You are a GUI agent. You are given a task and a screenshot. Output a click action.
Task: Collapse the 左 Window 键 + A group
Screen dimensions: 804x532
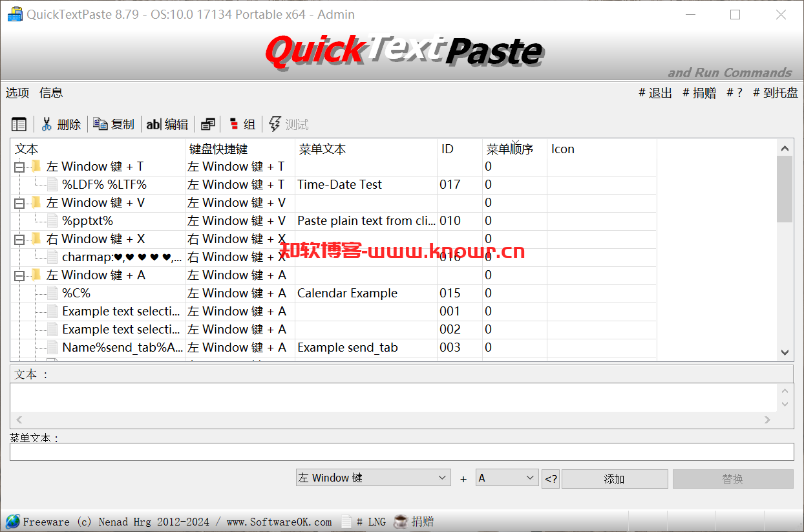[19, 275]
